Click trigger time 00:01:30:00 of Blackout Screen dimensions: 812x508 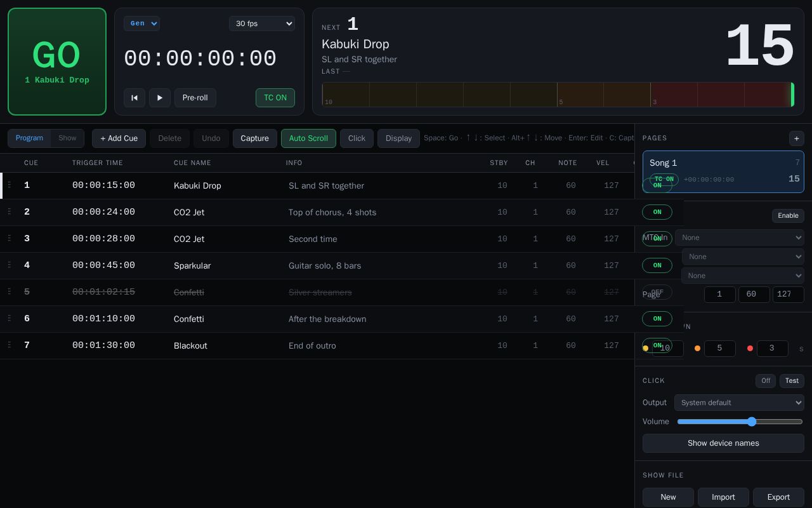pyautogui.click(x=103, y=345)
